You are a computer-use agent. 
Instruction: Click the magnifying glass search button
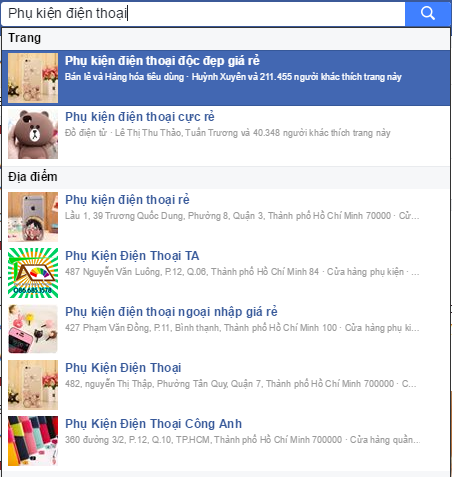pyautogui.click(x=428, y=13)
